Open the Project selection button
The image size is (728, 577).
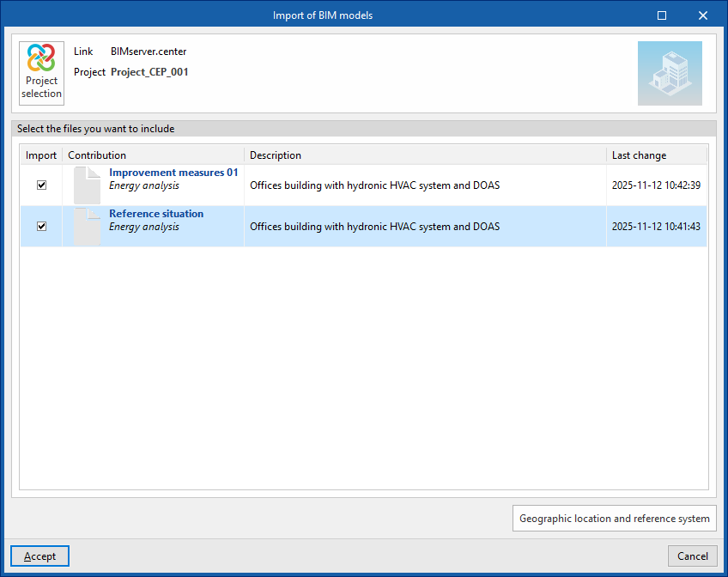pos(41,73)
